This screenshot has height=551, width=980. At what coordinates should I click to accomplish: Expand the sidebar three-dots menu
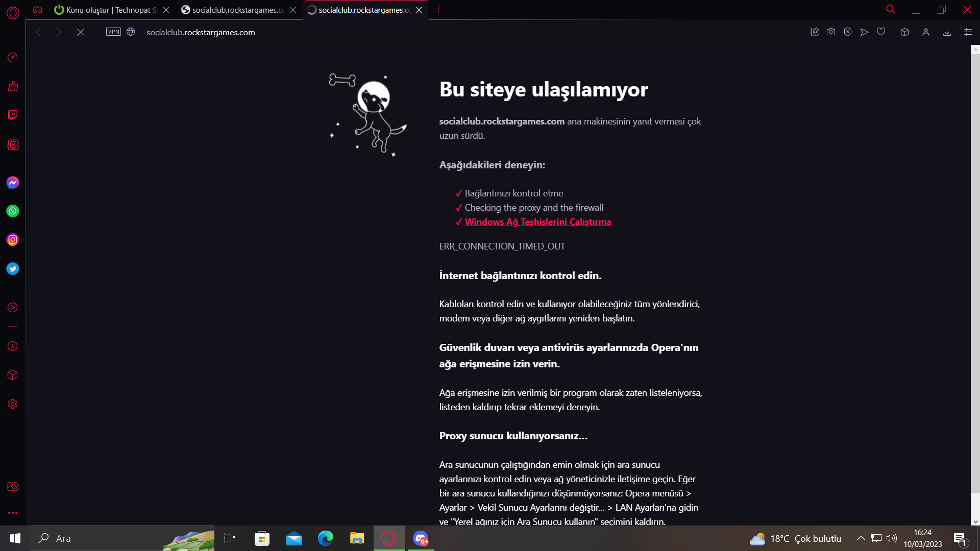tap(13, 513)
